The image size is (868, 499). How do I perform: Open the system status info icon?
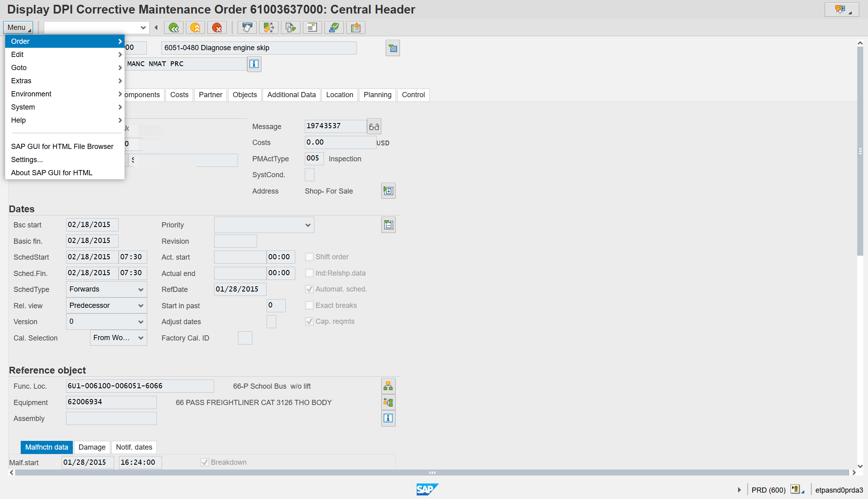[x=254, y=64]
